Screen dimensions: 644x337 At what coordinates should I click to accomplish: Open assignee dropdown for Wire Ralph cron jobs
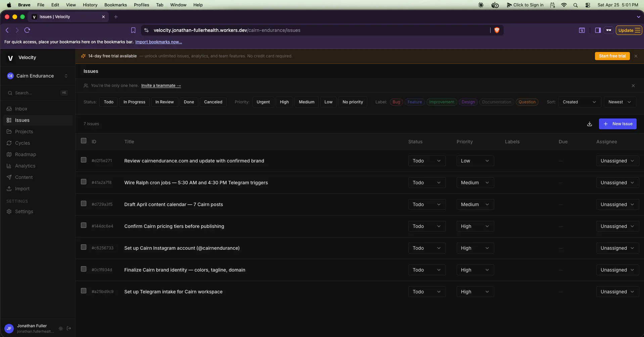617,183
